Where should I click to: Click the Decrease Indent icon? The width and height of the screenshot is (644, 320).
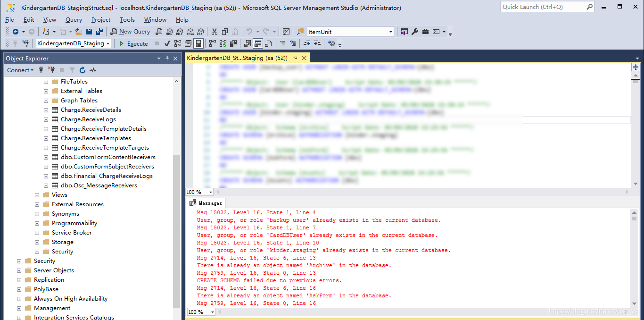[307, 43]
